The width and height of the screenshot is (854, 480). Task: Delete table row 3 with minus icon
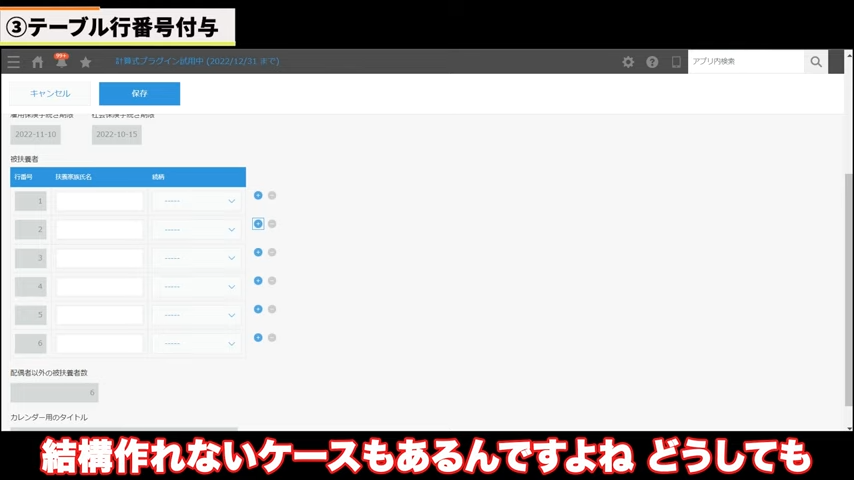coord(272,252)
